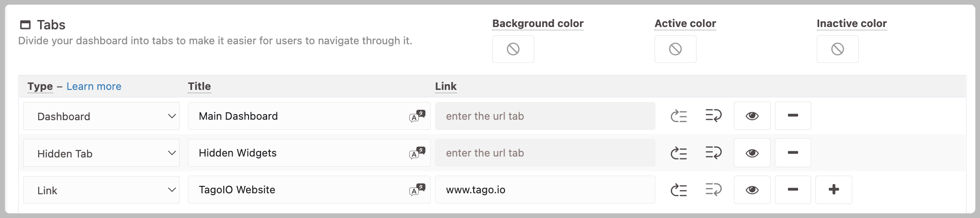
Task: Toggle visibility eye for Hidden Widgets tab
Action: click(752, 153)
